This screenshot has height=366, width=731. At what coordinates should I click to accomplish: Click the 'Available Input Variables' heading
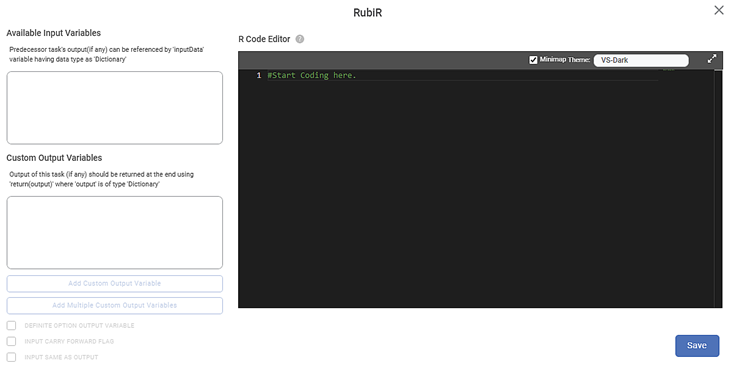[54, 33]
